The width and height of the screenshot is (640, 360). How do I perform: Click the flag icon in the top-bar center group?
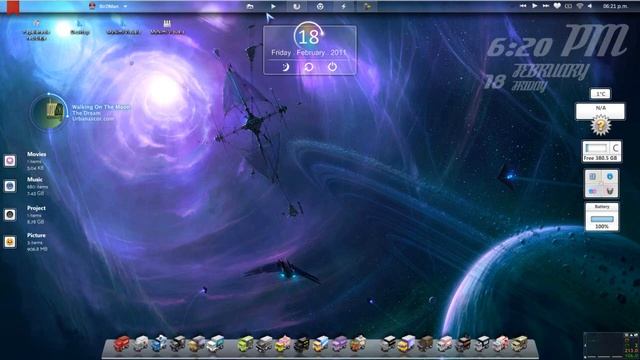(x=367, y=7)
